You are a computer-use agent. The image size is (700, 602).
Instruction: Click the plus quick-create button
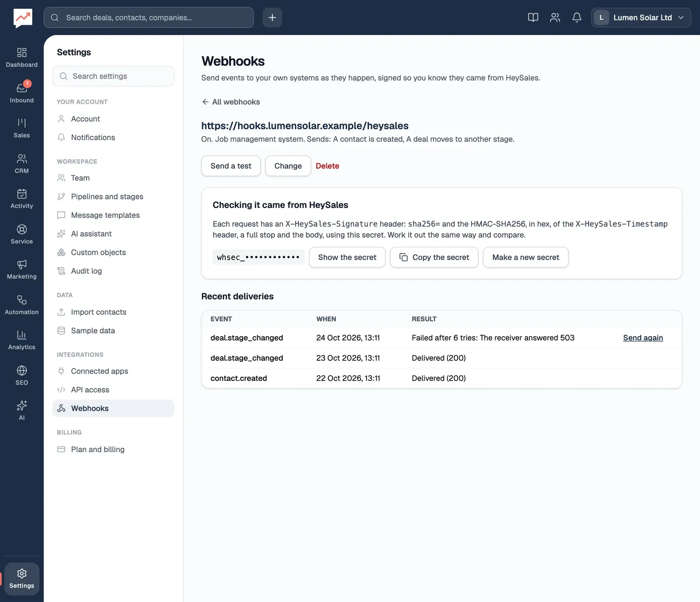click(272, 18)
